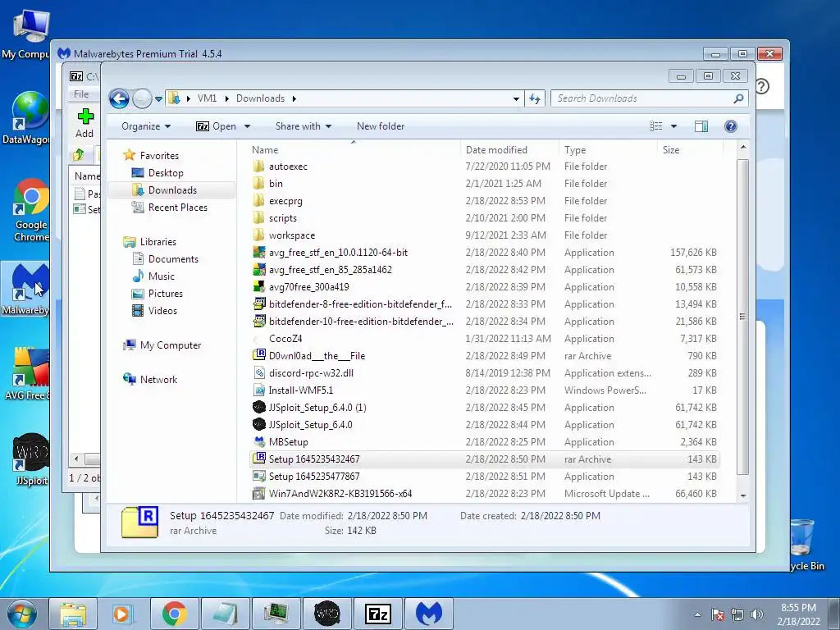Open Pictures library
This screenshot has height=630, width=840.
click(165, 294)
